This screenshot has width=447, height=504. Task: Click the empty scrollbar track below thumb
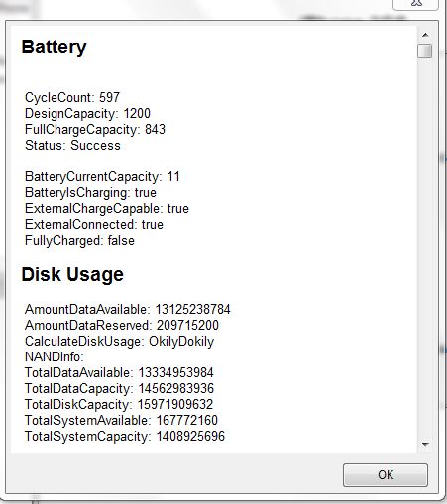(x=425, y=248)
